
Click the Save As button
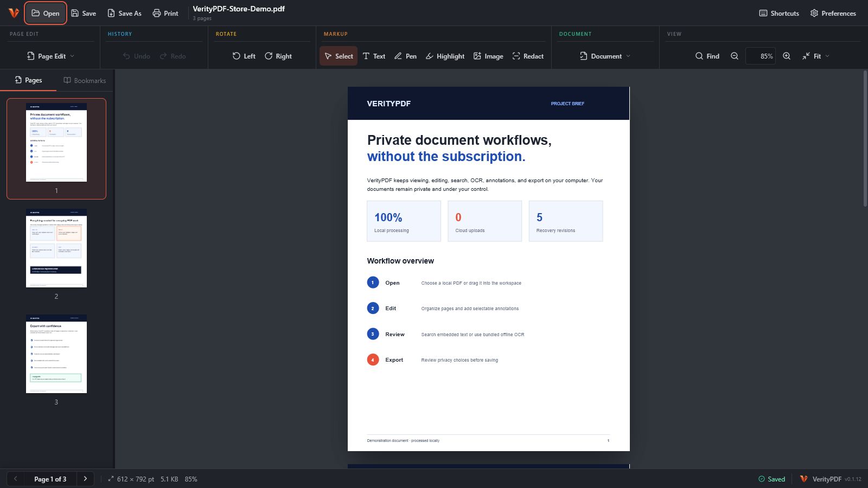124,13
